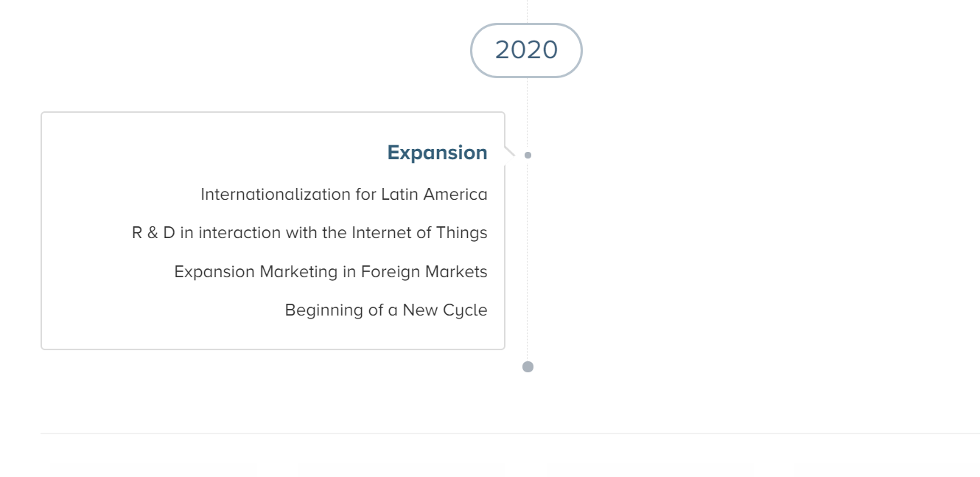Click the words "Latin America"
Image resolution: width=980 pixels, height=477 pixels.
(434, 195)
